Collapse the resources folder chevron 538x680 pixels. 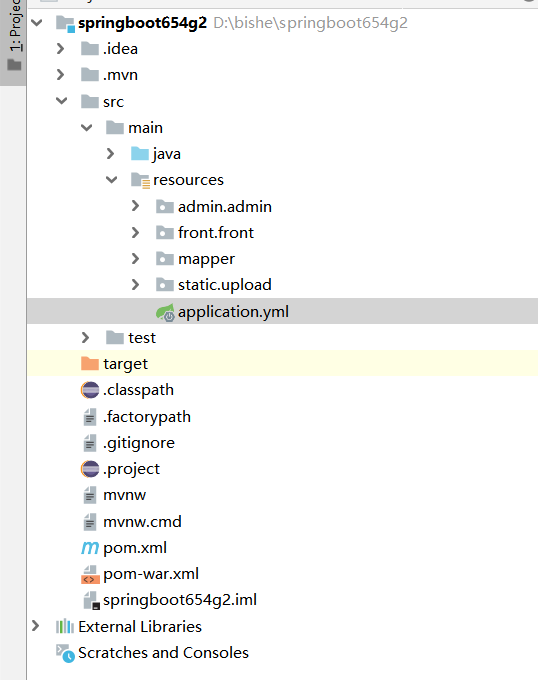(x=112, y=180)
